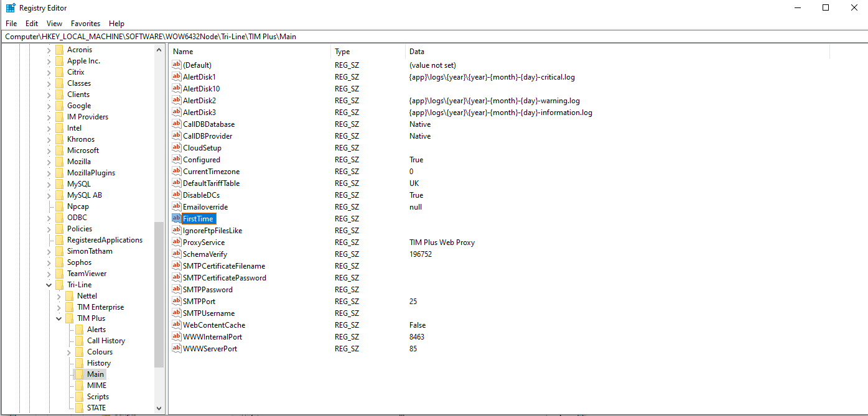Expand the TIM Enterprise key
The height and width of the screenshot is (416, 868).
coord(58,307)
